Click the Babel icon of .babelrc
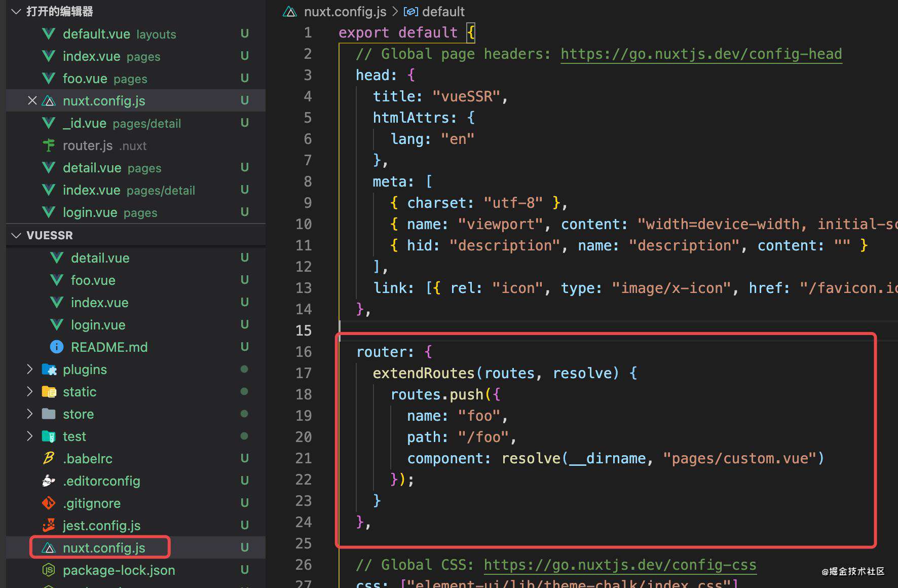Image resolution: width=898 pixels, height=588 pixels. [x=49, y=458]
